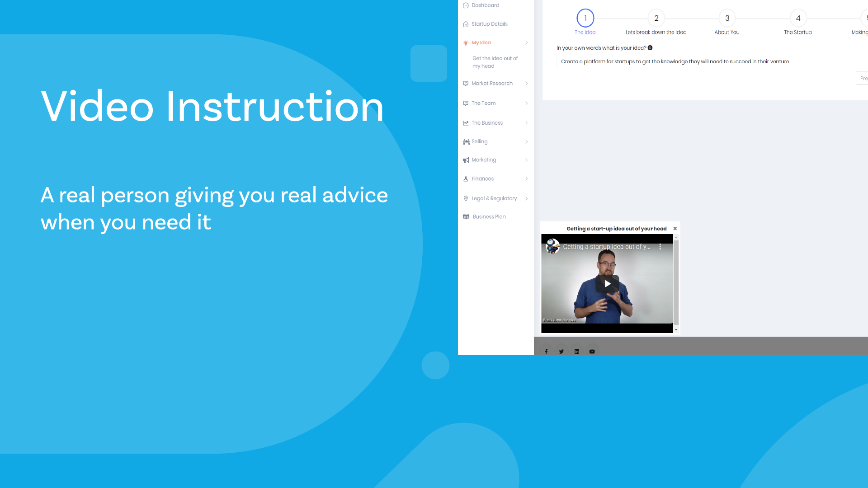Click the info icon beside idea question
This screenshot has width=868, height=488.
coord(650,48)
